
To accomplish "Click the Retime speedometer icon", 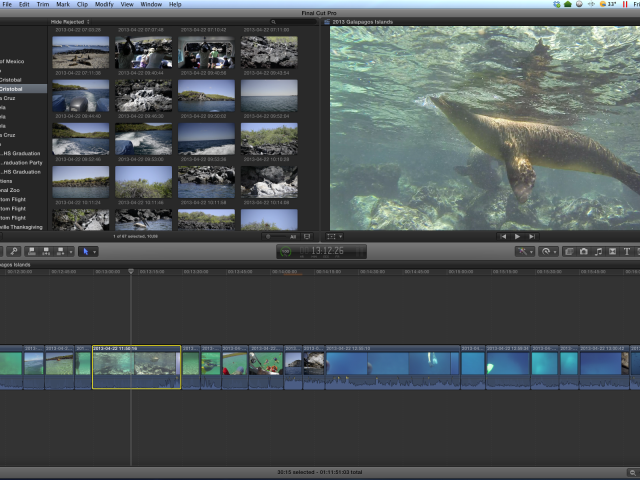I will tap(546, 251).
